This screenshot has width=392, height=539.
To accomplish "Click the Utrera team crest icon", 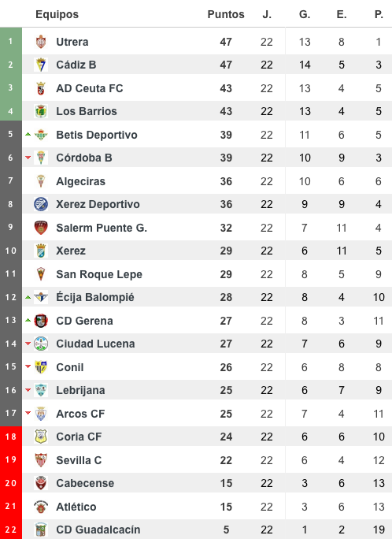I will tap(41, 42).
